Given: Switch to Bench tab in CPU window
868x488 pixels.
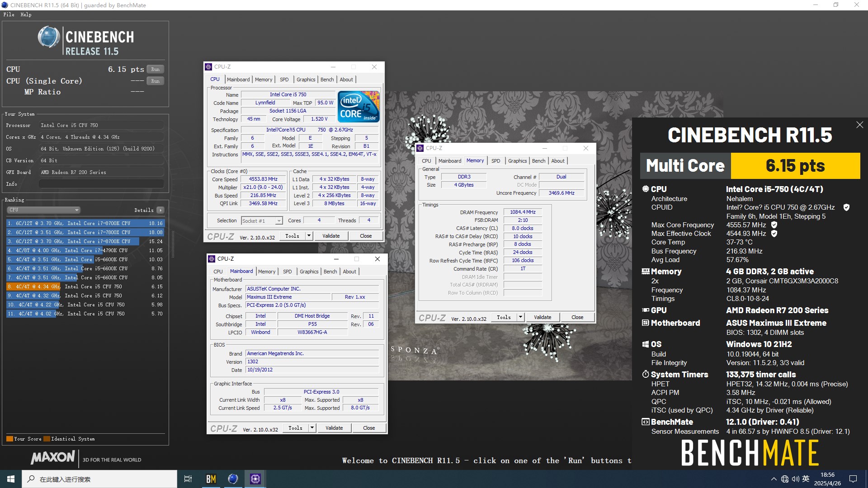Looking at the screenshot, I should [327, 80].
